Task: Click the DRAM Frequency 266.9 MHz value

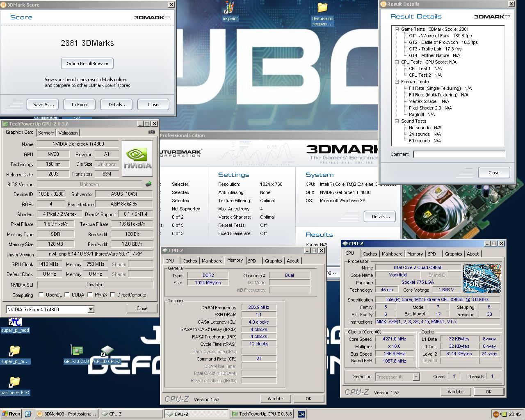Action: [x=259, y=307]
